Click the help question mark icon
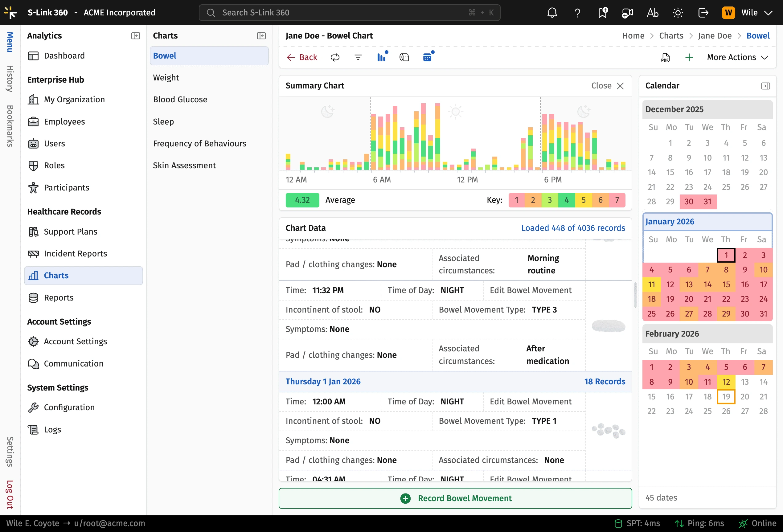This screenshot has width=783, height=532. (577, 13)
